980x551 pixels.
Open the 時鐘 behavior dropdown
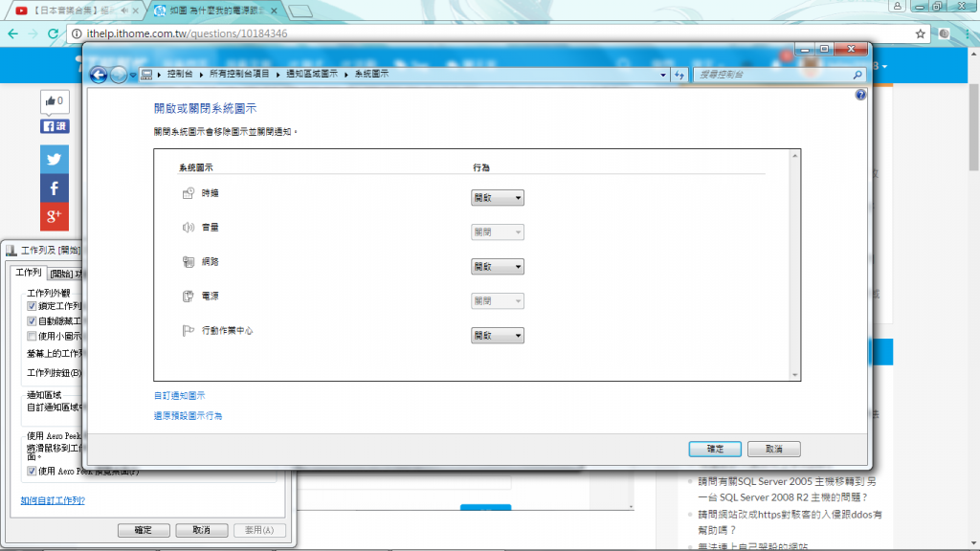[498, 197]
